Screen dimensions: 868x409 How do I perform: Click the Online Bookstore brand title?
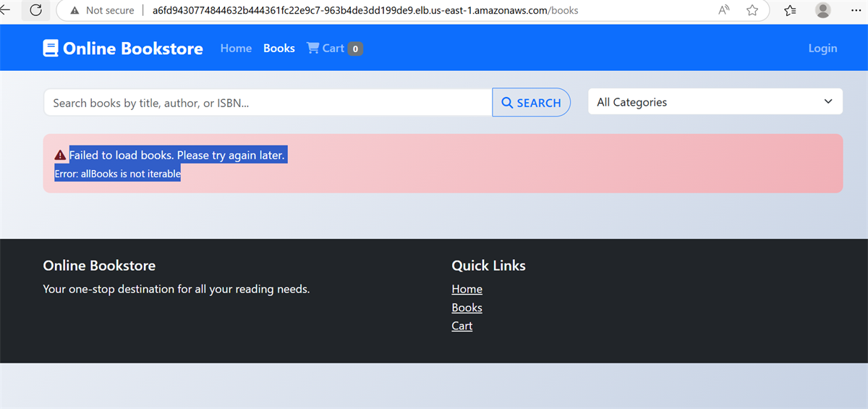point(133,49)
